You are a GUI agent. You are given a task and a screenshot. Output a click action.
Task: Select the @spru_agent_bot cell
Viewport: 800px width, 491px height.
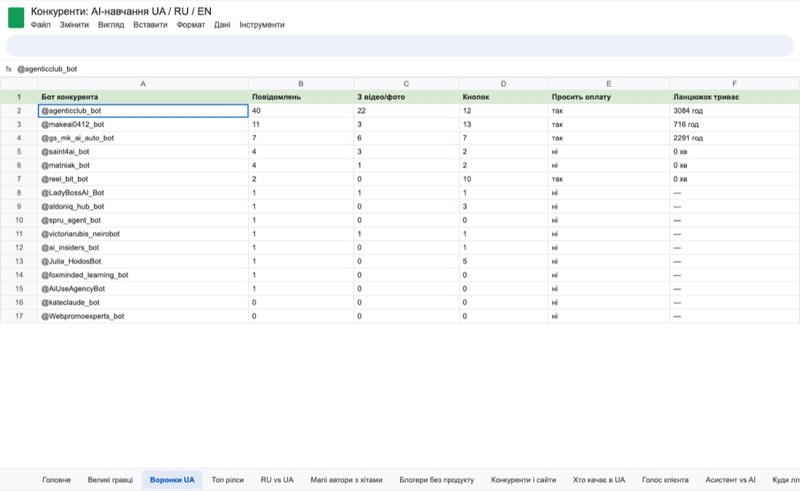tap(143, 220)
